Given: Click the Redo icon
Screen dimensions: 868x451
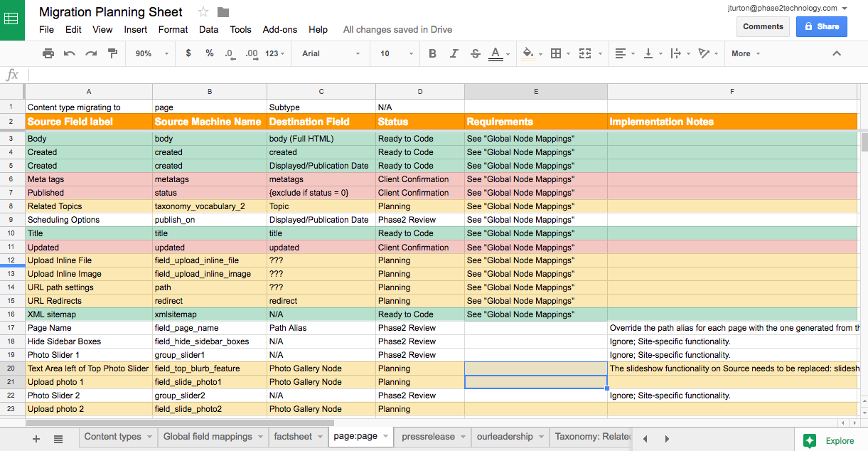Looking at the screenshot, I should (x=91, y=53).
